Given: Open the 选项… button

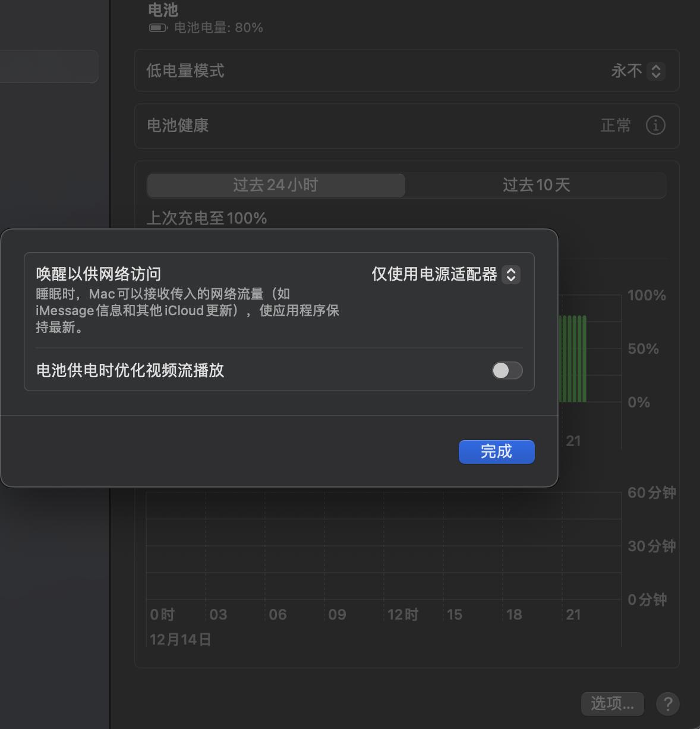Looking at the screenshot, I should click(612, 704).
